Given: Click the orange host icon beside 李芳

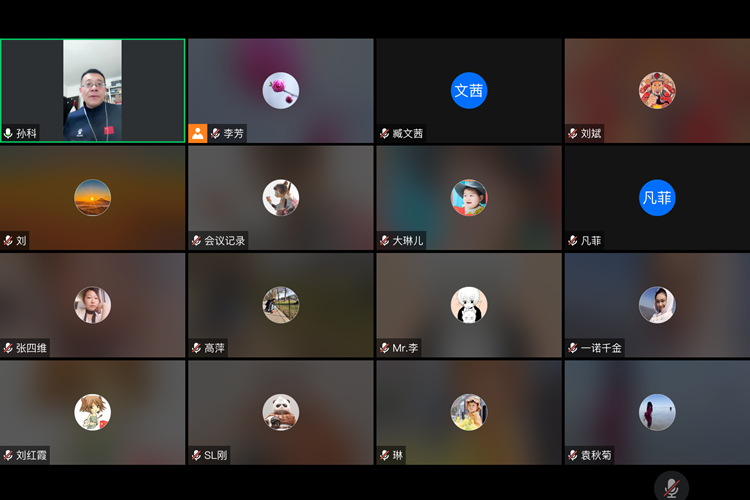Looking at the screenshot, I should (x=198, y=133).
